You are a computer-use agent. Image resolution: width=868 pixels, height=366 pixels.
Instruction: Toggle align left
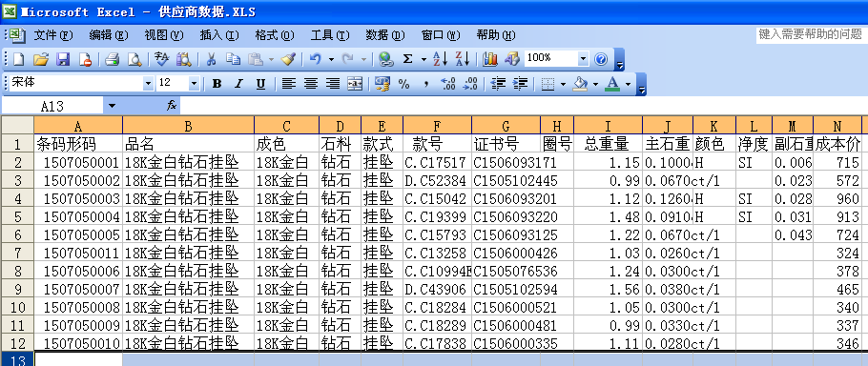288,84
